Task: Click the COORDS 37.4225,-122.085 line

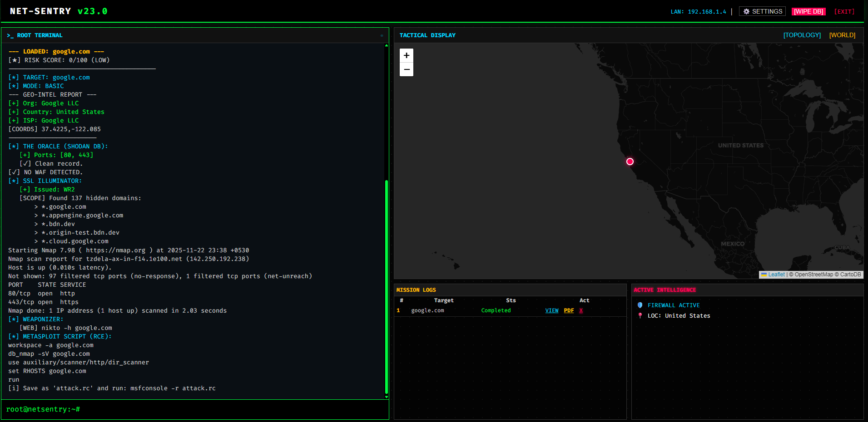Action: (x=55, y=129)
